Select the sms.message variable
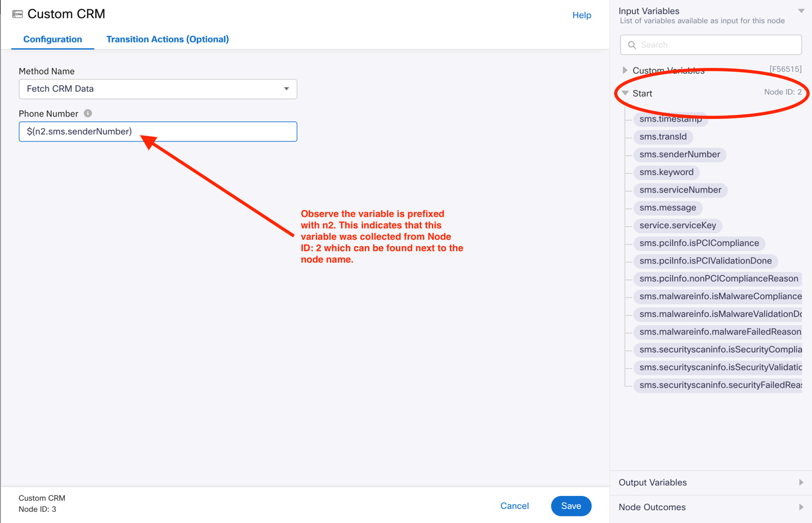The height and width of the screenshot is (523, 812). (x=668, y=207)
